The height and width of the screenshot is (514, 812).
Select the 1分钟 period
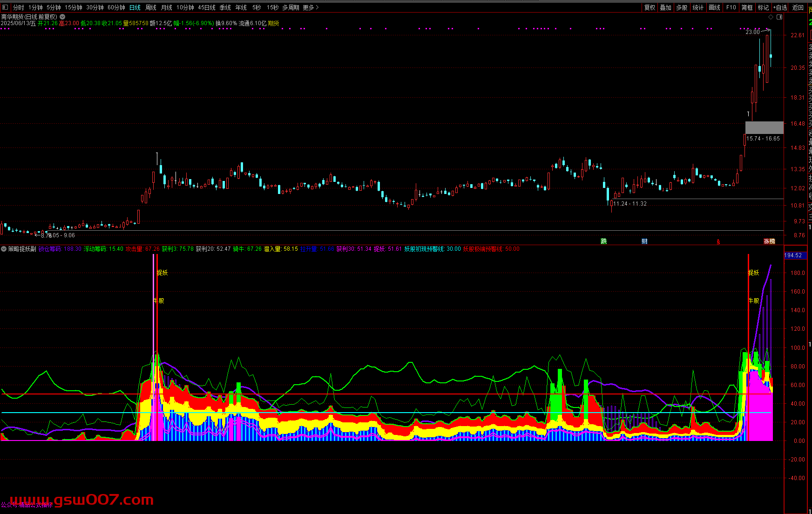tap(35, 7)
